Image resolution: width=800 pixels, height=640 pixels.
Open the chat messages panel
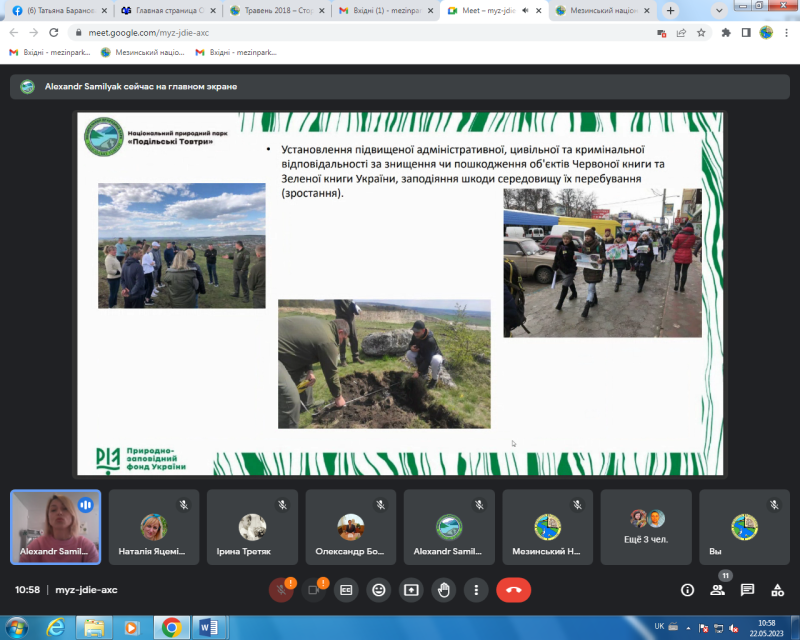click(747, 590)
